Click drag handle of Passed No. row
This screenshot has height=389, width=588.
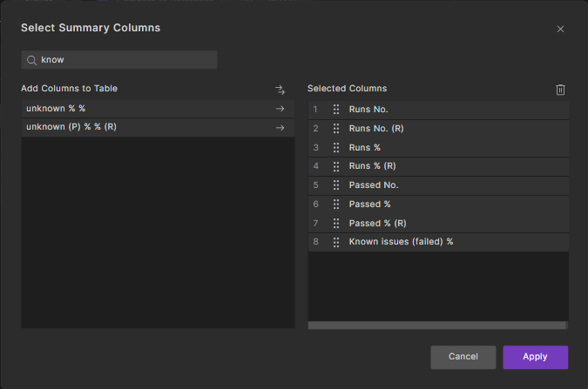(x=336, y=185)
